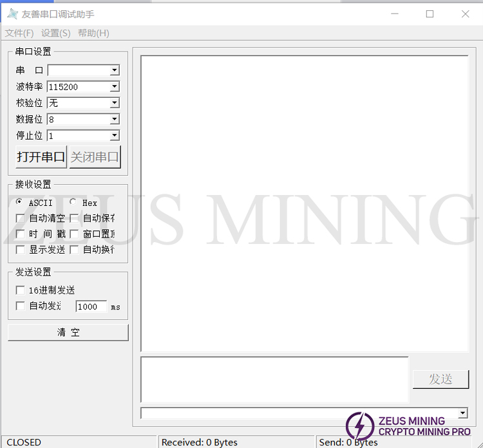Open the 文件(F) menu

pyautogui.click(x=19, y=33)
